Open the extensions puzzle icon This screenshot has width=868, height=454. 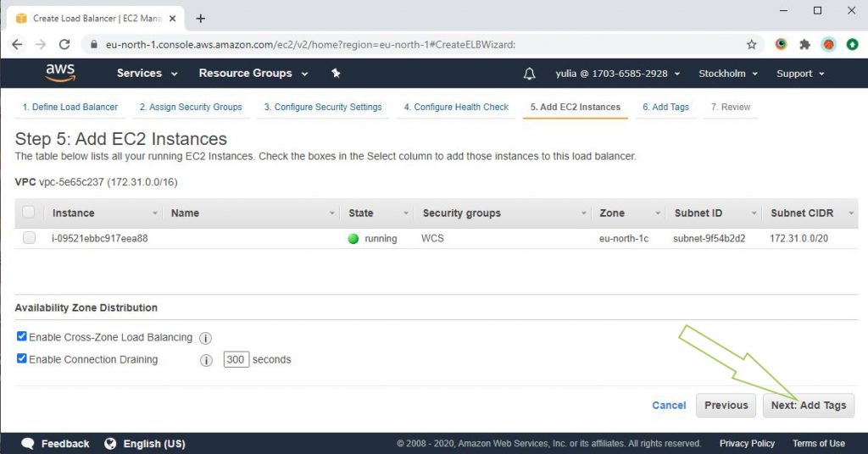[805, 44]
